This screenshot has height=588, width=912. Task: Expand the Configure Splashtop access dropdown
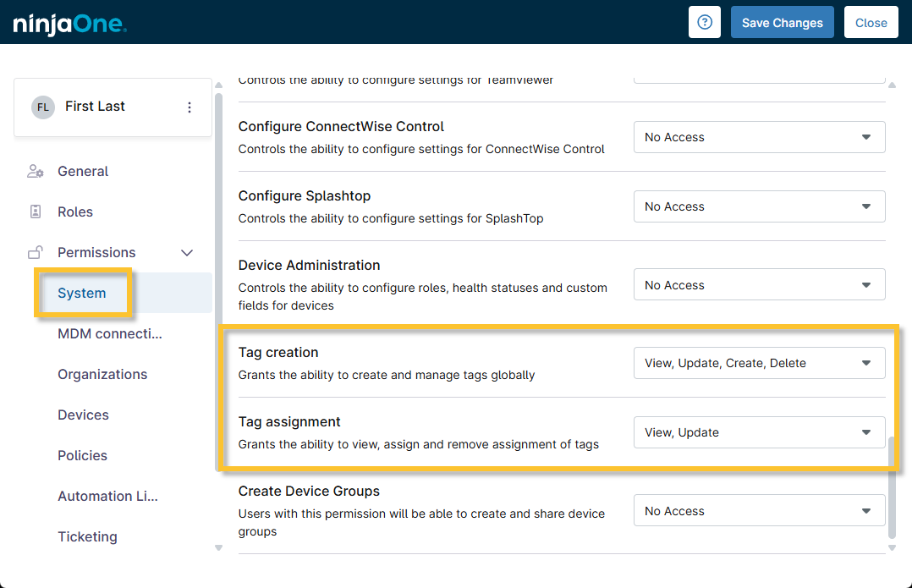pyautogui.click(x=759, y=206)
